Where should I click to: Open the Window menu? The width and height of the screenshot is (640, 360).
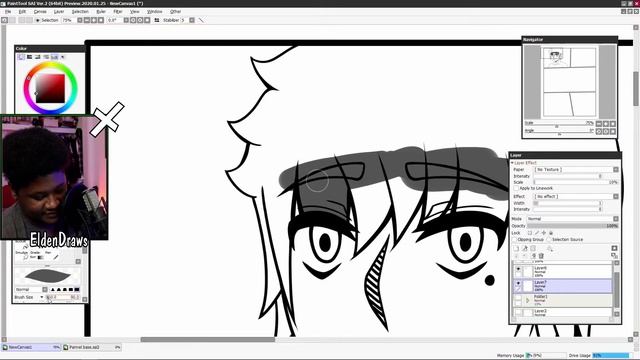[x=154, y=11]
